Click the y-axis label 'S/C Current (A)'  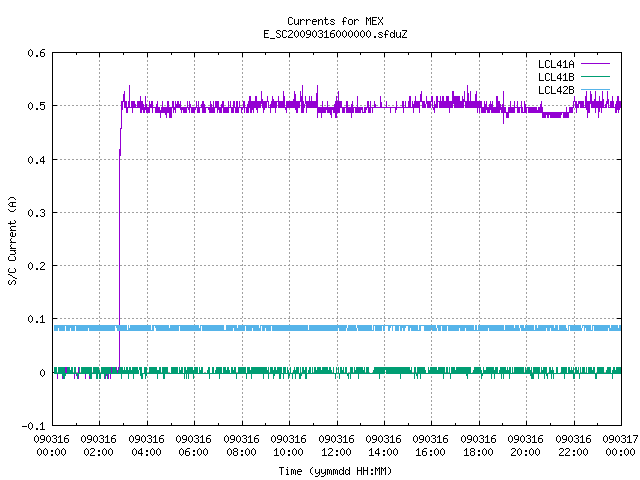[x=12, y=240]
